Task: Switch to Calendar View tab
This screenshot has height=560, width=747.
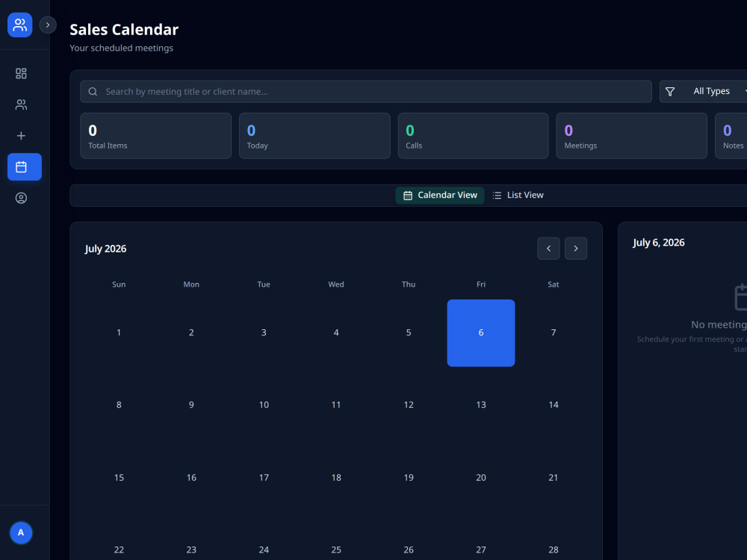Action: (440, 195)
